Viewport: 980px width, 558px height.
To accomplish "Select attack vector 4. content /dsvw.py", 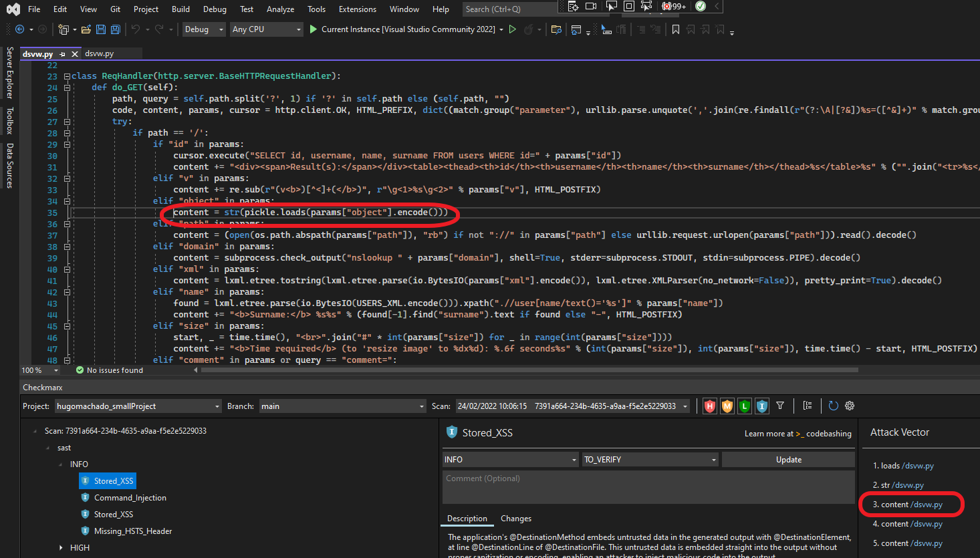I will (x=907, y=524).
